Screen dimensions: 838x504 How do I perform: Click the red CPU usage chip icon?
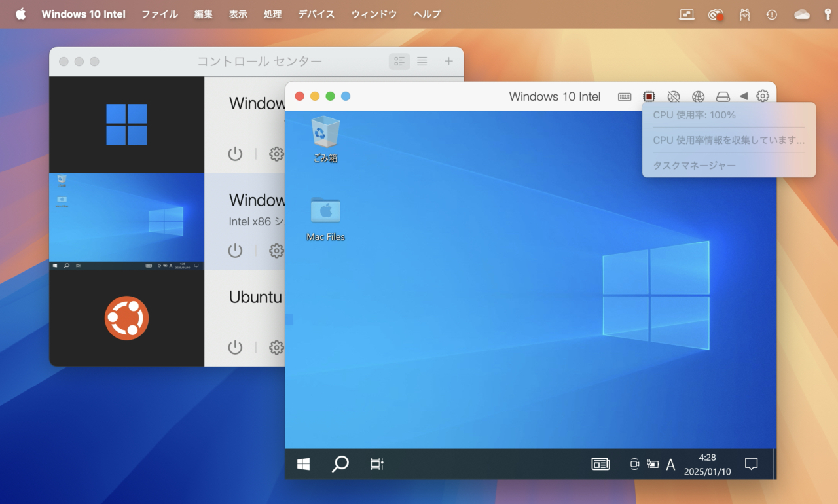click(649, 97)
